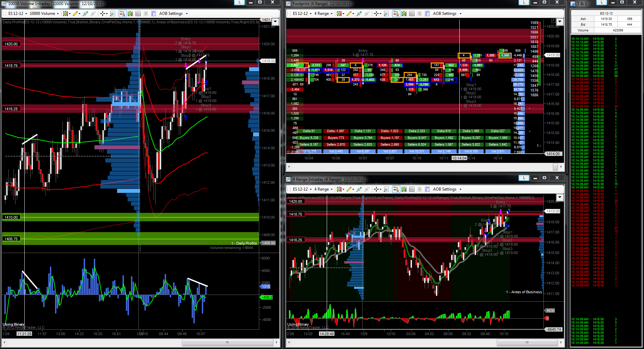Toggle the L link button on Footprint window

tap(524, 2)
